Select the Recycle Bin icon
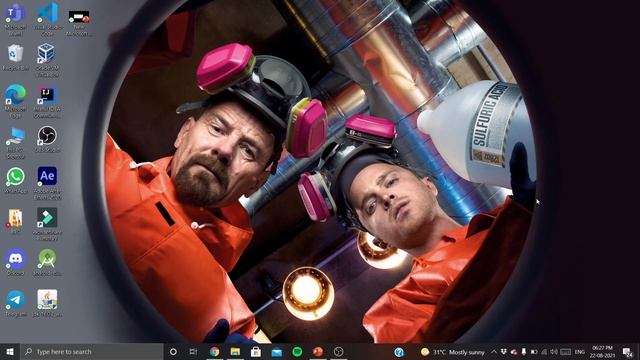The height and width of the screenshot is (360, 640). click(16, 58)
